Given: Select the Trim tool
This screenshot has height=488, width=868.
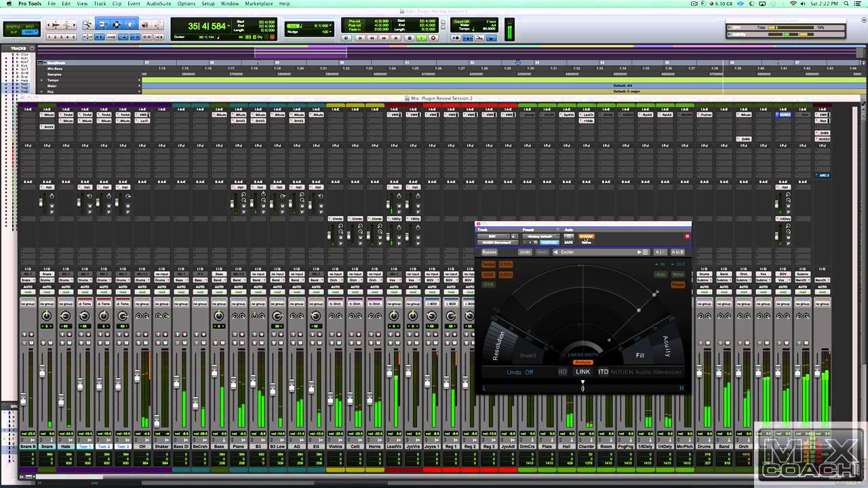Looking at the screenshot, I should (x=103, y=24).
